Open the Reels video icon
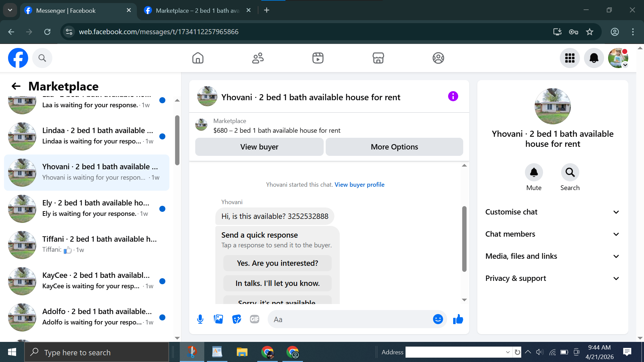The height and width of the screenshot is (362, 644). pos(318,58)
